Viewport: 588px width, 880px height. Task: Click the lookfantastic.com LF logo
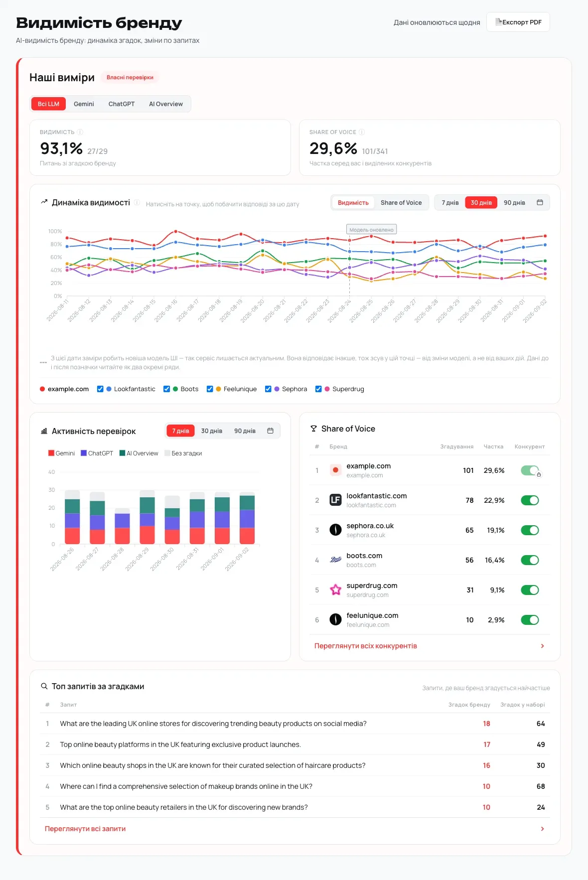point(335,500)
